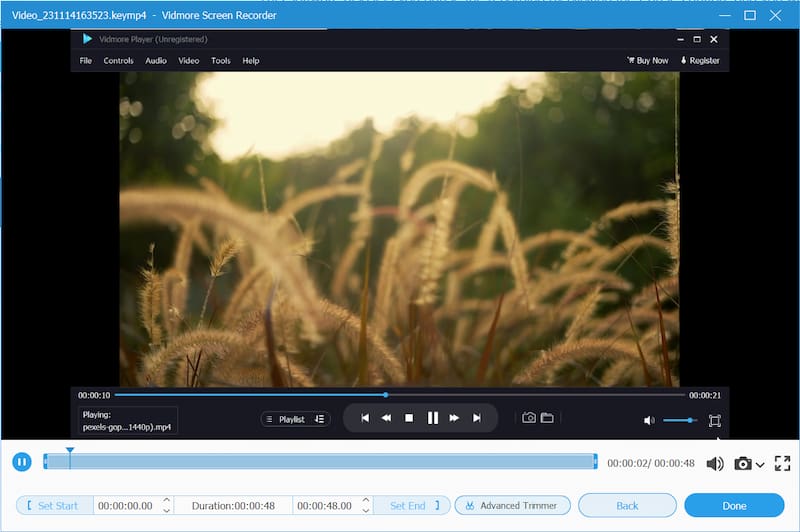Minimize the Vidmore Screen Recorder window
The width and height of the screenshot is (800, 532).
(x=724, y=15)
